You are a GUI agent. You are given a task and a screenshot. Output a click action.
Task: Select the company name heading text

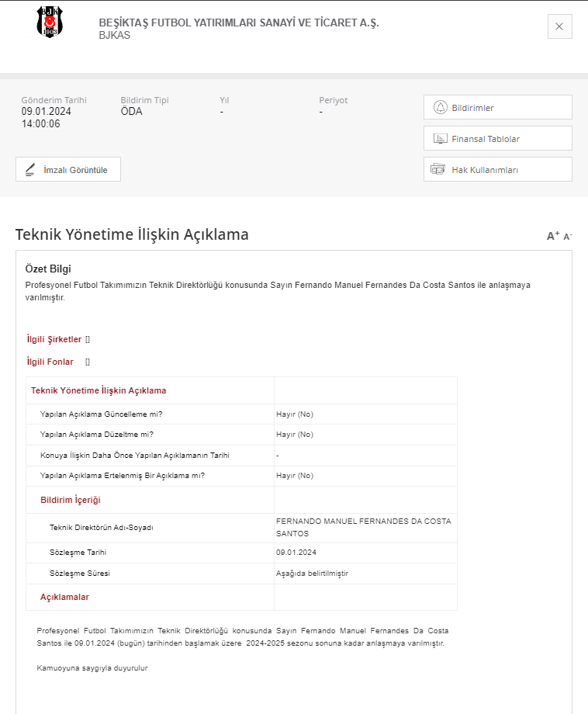(x=239, y=23)
